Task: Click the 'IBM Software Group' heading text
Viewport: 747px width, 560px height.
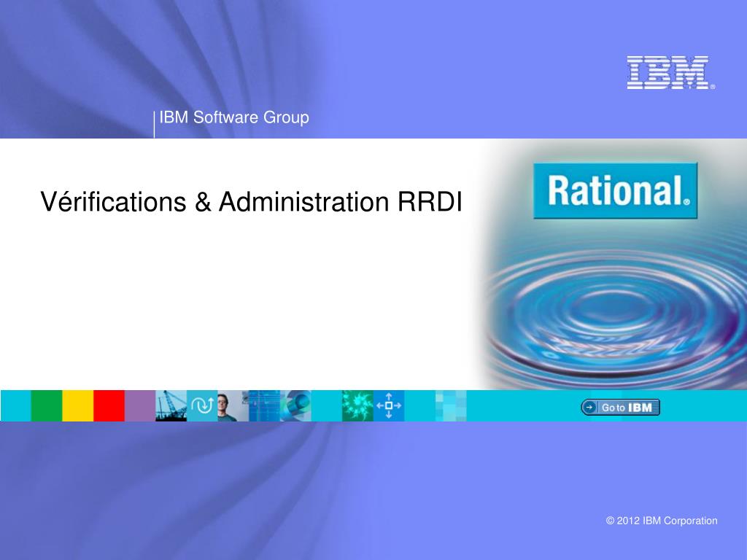Action: point(234,117)
